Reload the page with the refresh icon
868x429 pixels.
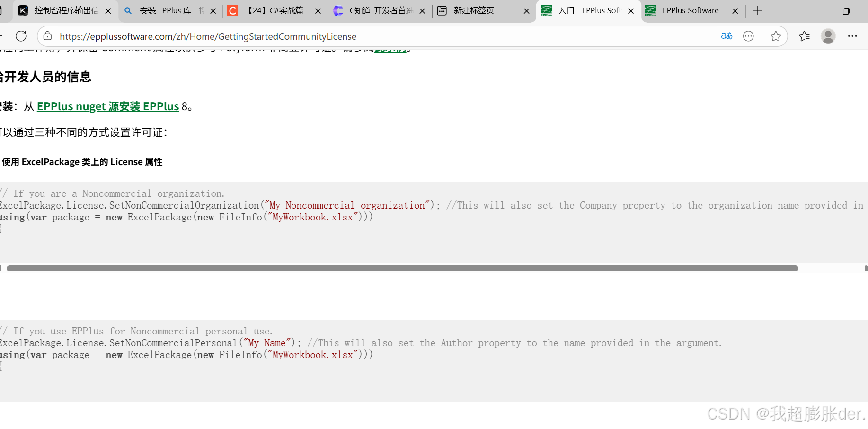tap(21, 36)
